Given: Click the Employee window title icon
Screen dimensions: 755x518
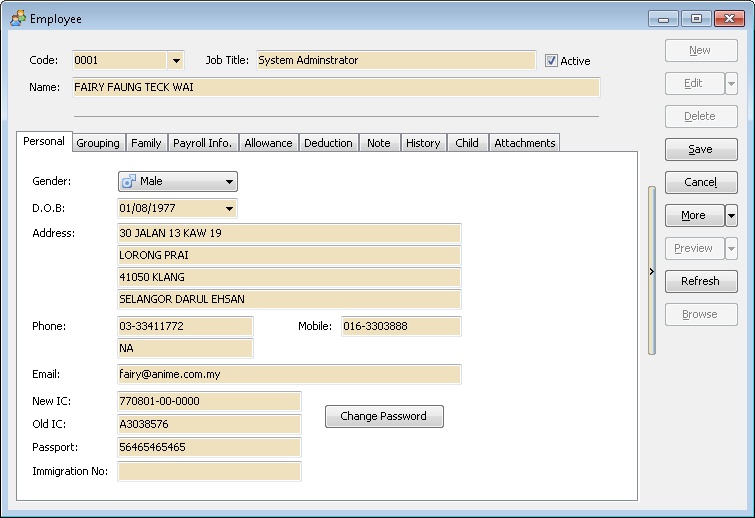Looking at the screenshot, I should coord(18,18).
